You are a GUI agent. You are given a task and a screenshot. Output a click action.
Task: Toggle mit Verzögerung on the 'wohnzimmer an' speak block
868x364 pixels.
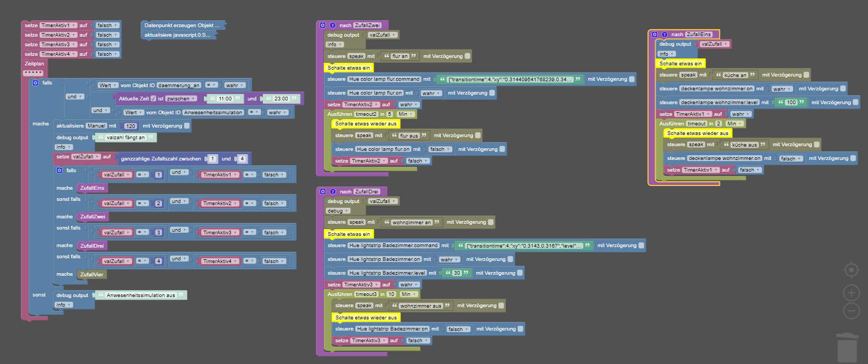click(491, 222)
